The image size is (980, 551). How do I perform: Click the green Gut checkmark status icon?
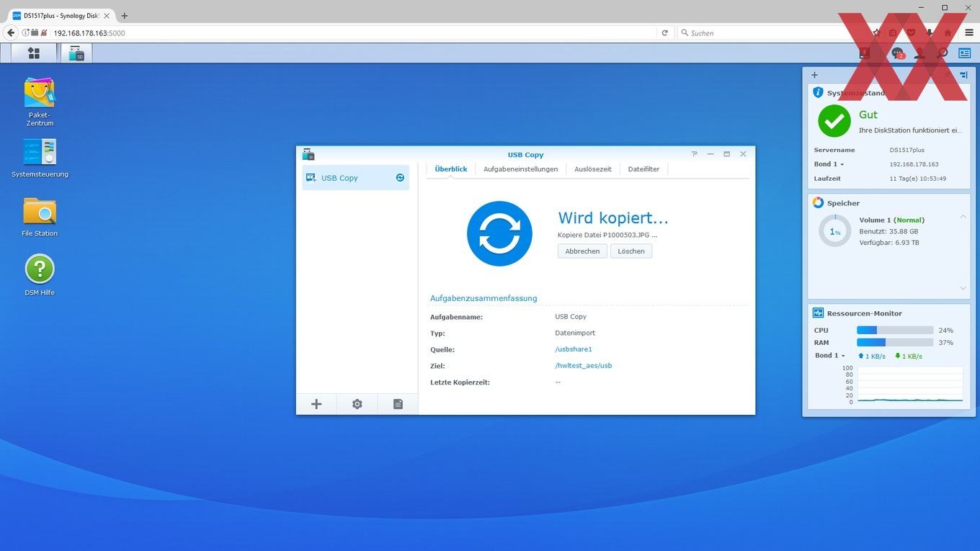tap(834, 121)
